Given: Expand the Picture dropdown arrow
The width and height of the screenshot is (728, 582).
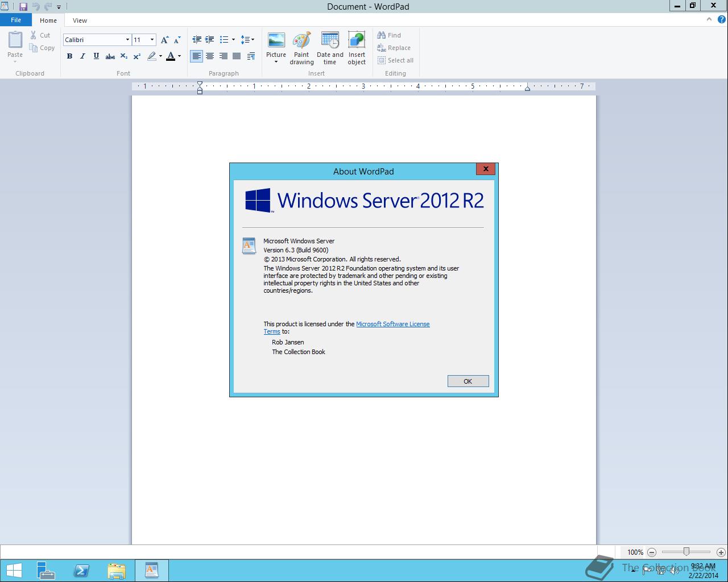Looking at the screenshot, I should click(276, 62).
